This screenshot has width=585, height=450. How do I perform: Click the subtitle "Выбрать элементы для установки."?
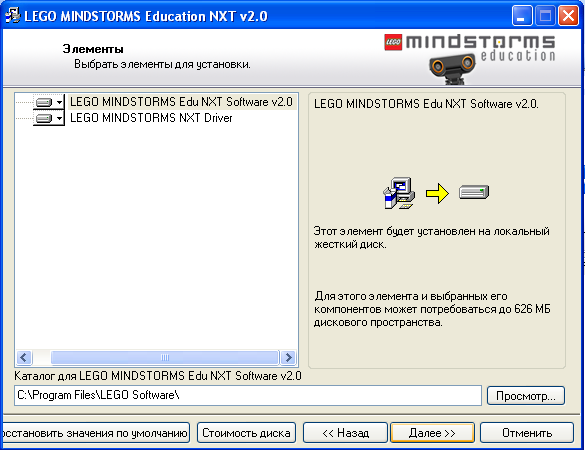tap(162, 64)
